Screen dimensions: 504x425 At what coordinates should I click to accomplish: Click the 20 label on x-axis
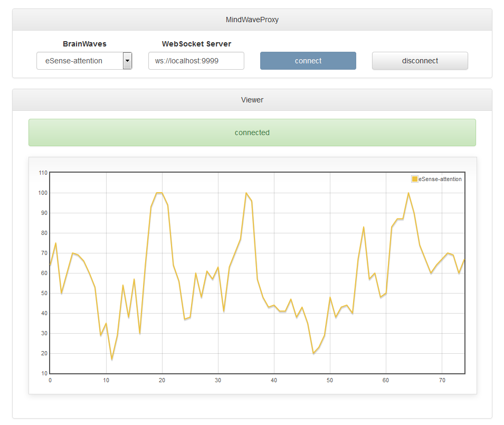[162, 380]
